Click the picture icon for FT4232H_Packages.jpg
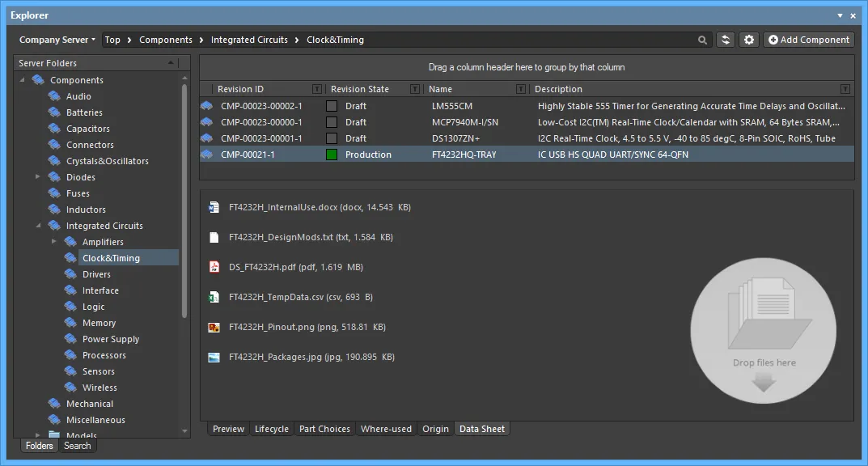 pyautogui.click(x=214, y=357)
